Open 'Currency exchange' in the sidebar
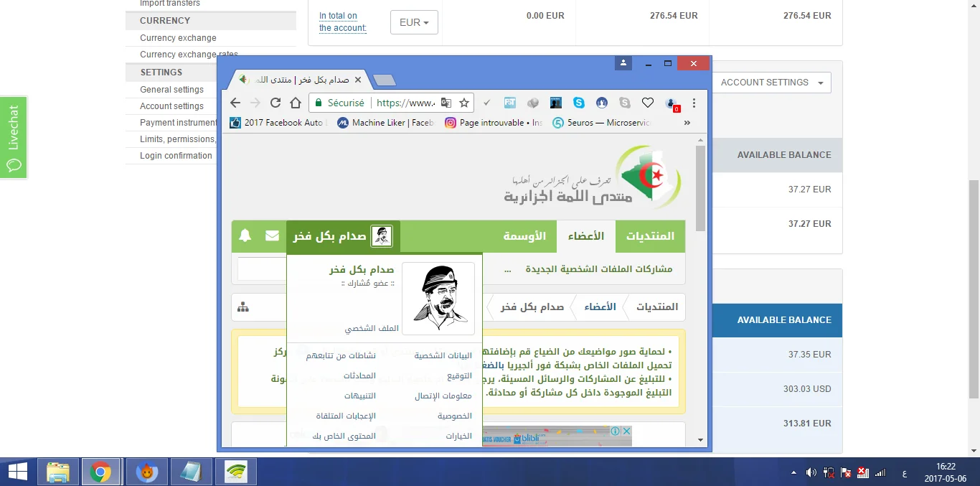980x486 pixels. [178, 38]
